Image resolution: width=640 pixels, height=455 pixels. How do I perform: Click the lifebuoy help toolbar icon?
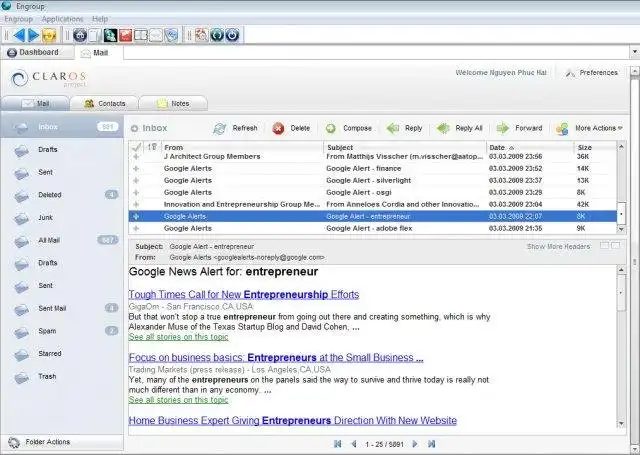202,35
